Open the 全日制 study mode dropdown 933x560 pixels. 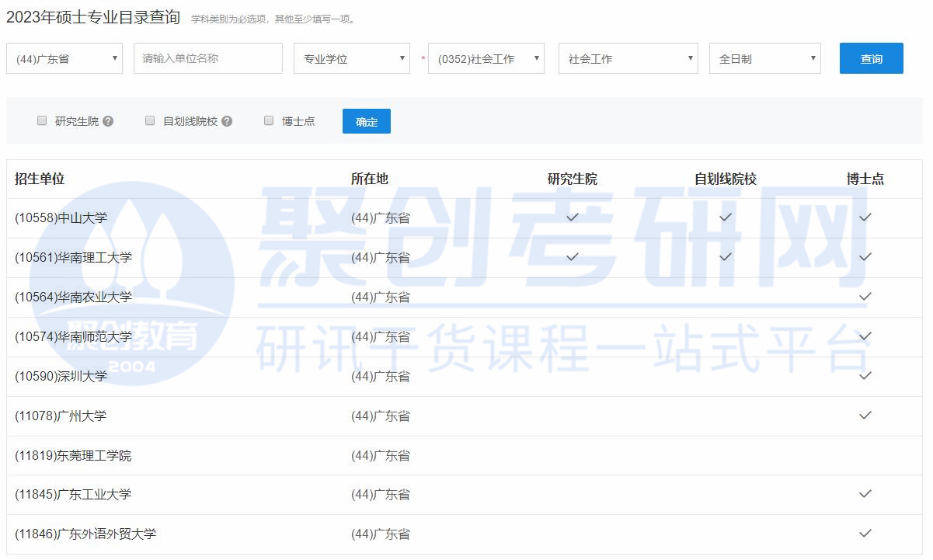pyautogui.click(x=765, y=58)
